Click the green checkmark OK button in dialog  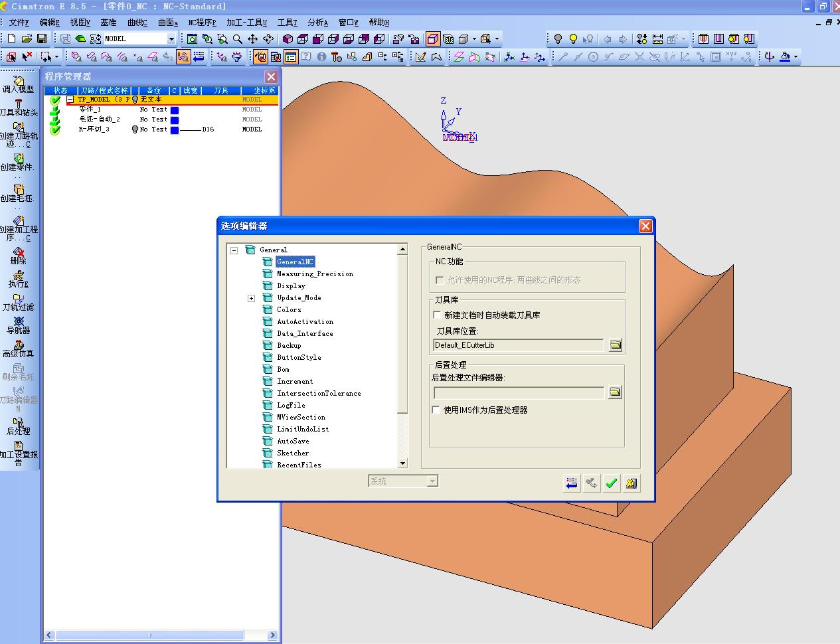tap(612, 483)
